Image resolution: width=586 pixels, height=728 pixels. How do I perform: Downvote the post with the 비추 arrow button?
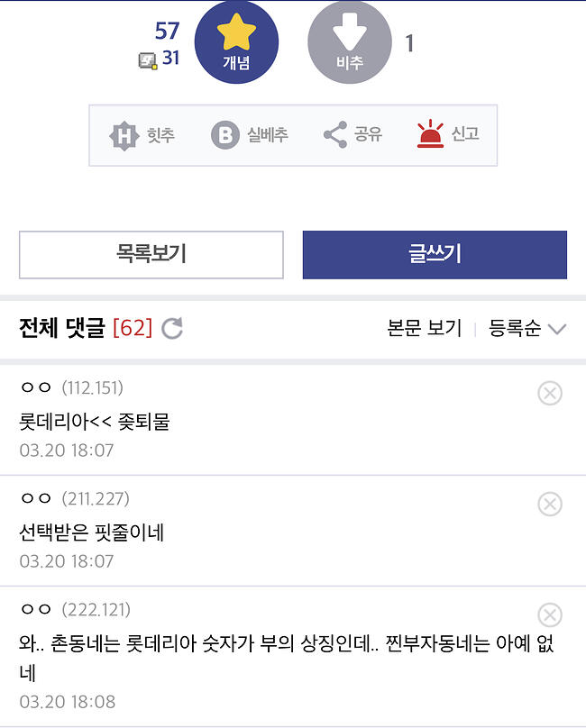(350, 42)
